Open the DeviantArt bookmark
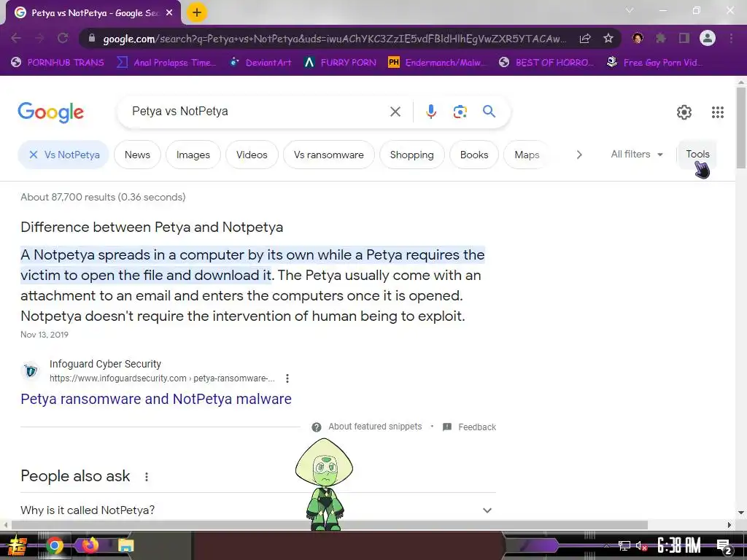 [260, 63]
